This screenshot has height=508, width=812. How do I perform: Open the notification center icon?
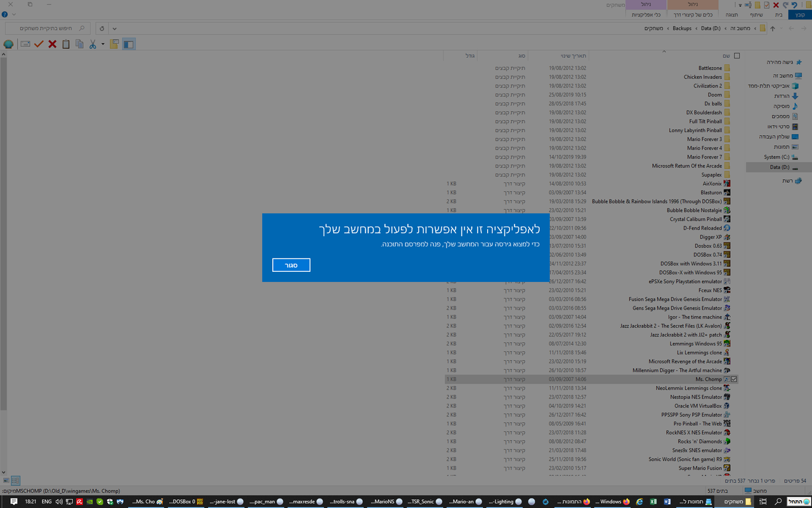[x=13, y=502]
